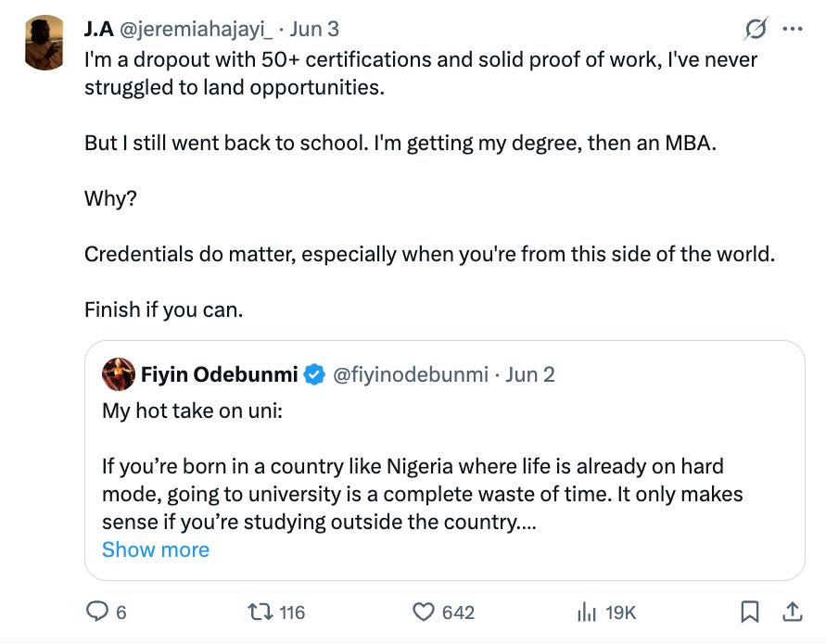Bookmark this tweet
This screenshot has height=644, width=826.
pos(751,612)
